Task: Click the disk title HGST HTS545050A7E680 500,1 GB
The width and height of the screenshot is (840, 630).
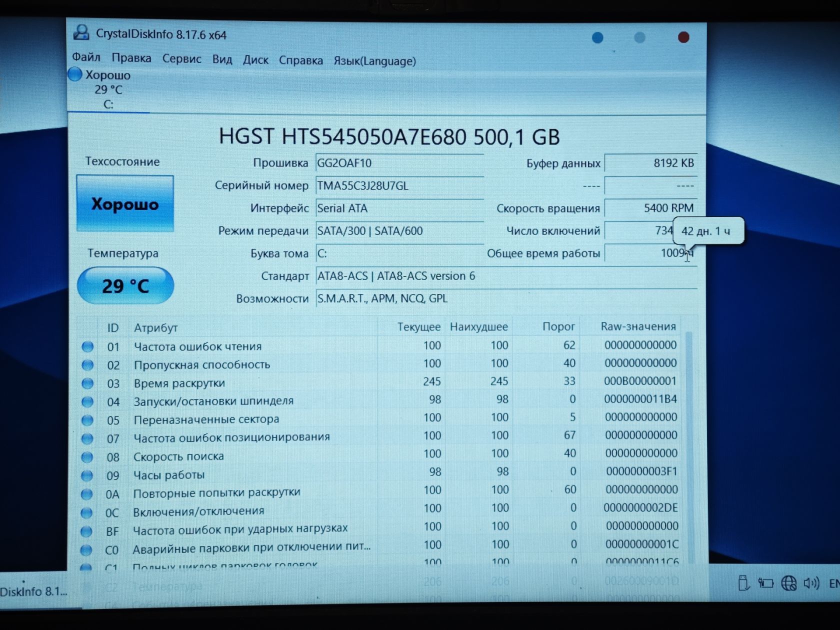Action: click(x=389, y=136)
